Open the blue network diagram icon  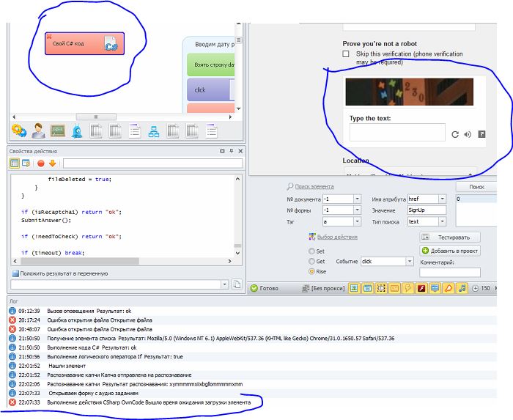pos(154,131)
